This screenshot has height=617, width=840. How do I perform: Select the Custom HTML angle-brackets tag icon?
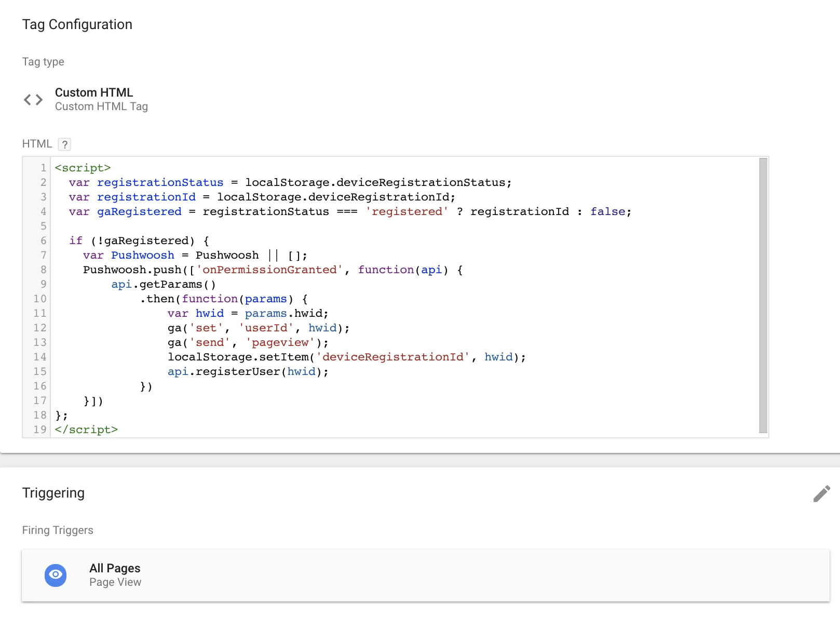tap(33, 99)
